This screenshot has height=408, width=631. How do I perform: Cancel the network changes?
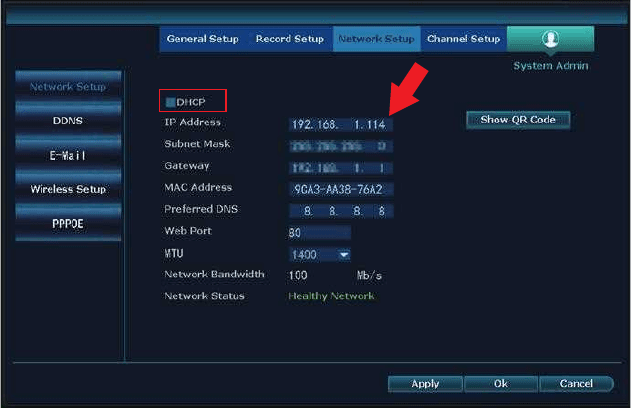point(576,383)
